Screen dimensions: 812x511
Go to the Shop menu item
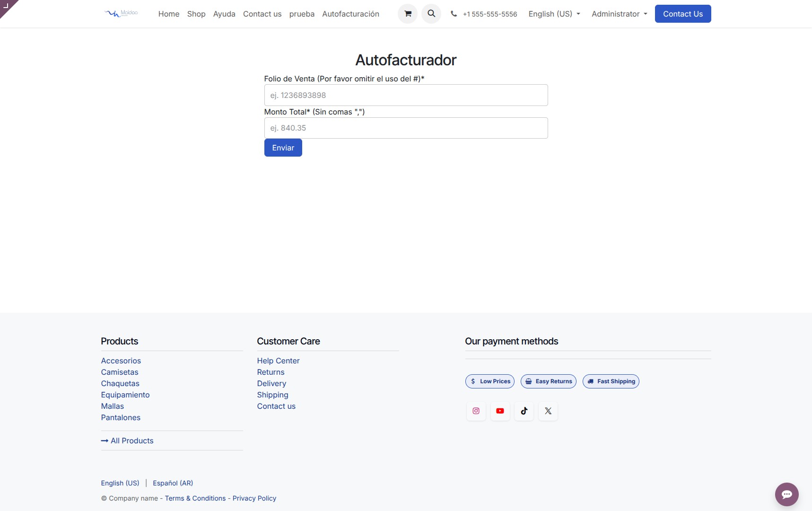[196, 14]
